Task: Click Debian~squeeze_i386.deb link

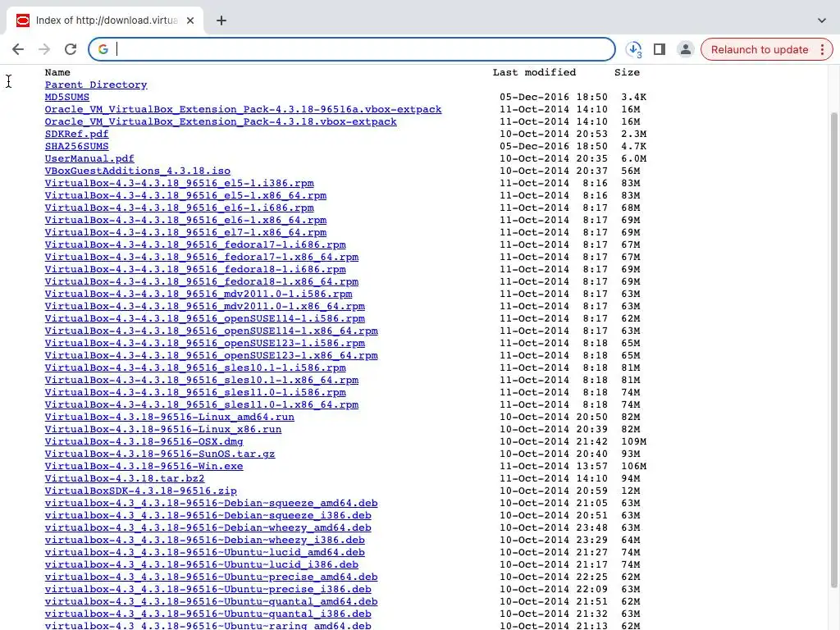Action: point(208,516)
